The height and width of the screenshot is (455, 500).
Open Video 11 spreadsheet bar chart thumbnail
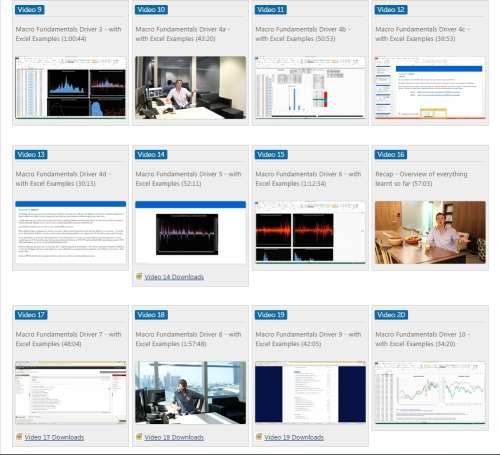point(310,88)
